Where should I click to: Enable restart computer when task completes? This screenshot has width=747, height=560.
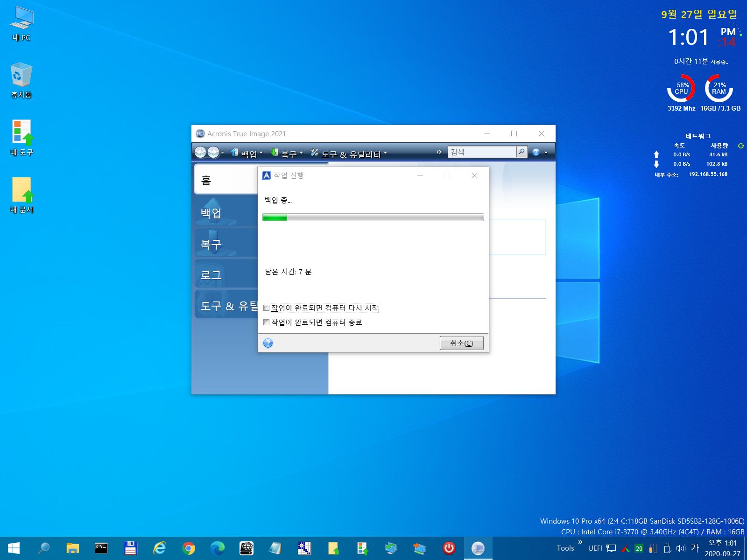click(267, 308)
